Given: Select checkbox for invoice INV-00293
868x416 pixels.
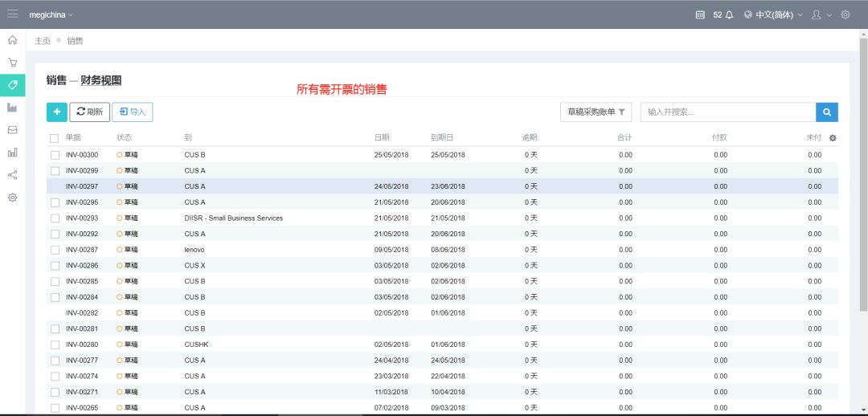Looking at the screenshot, I should click(55, 218).
